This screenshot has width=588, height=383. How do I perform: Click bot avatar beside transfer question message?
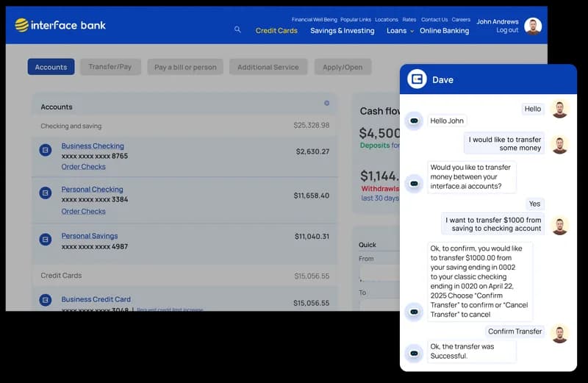tap(414, 184)
